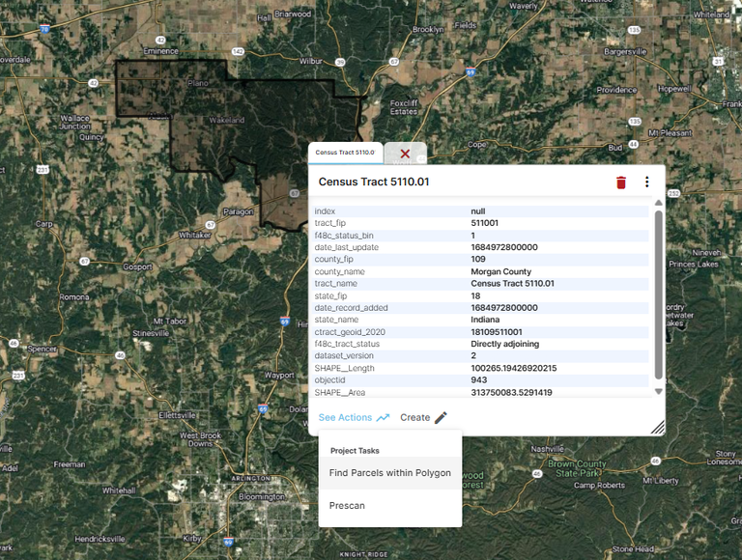Choose Find Parcels within Polygon
The width and height of the screenshot is (742, 560).
(390, 473)
